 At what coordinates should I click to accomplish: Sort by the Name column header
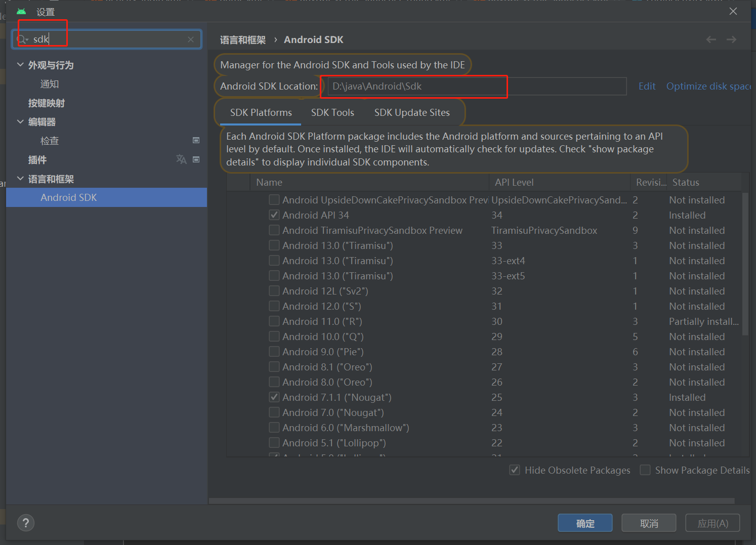click(370, 182)
